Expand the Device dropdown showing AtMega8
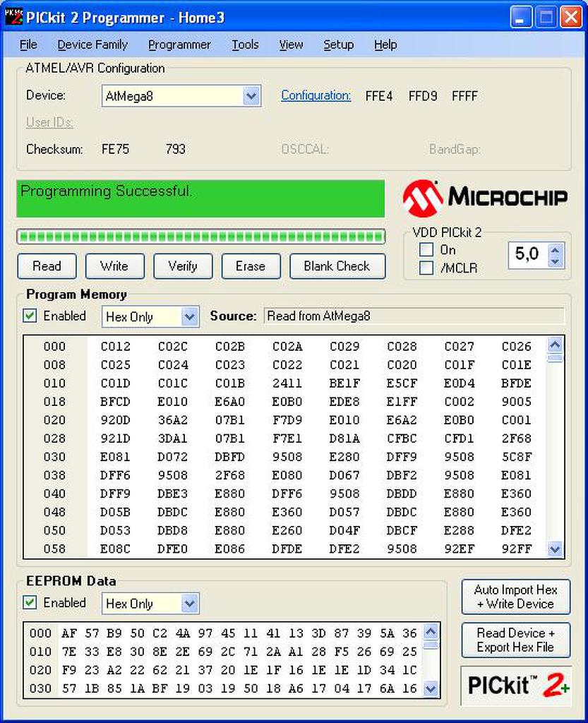Viewport: 588px width, 723px height. coord(251,96)
